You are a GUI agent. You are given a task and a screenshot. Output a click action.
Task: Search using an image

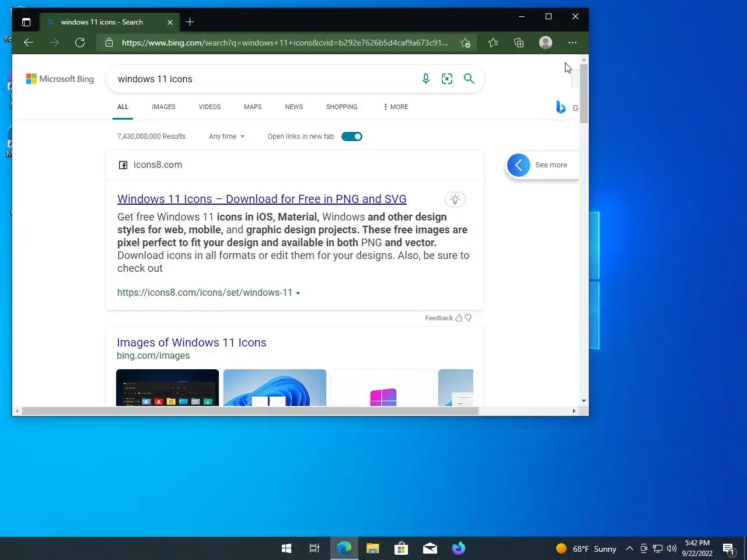447,79
